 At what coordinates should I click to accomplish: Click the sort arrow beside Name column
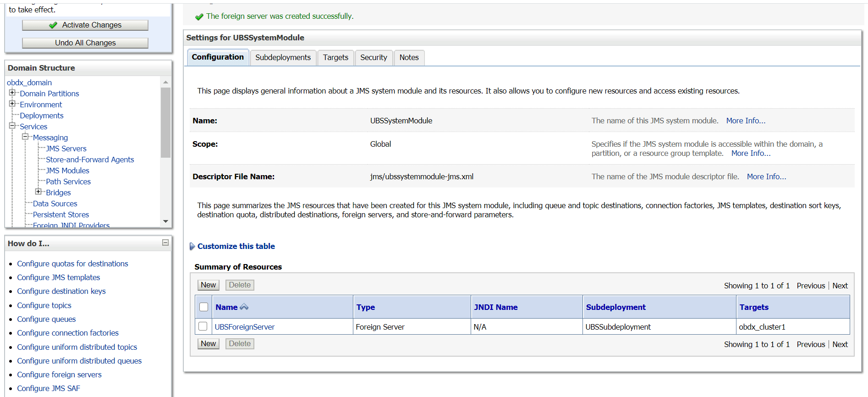tap(244, 307)
